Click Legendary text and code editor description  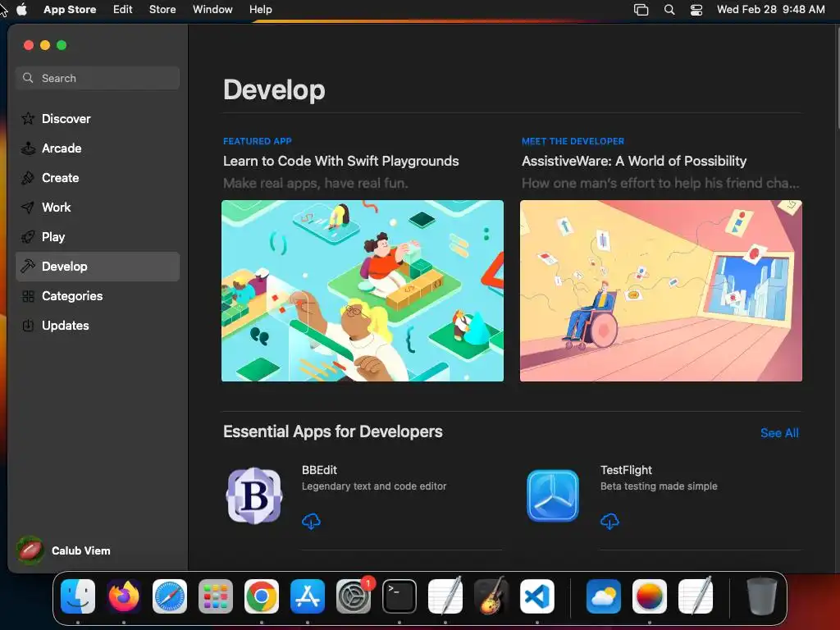[374, 486]
